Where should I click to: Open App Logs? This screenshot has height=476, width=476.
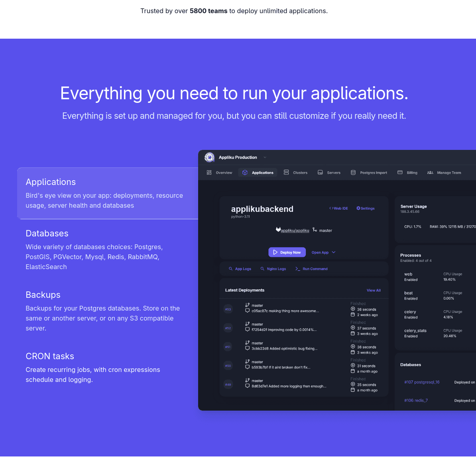point(240,269)
